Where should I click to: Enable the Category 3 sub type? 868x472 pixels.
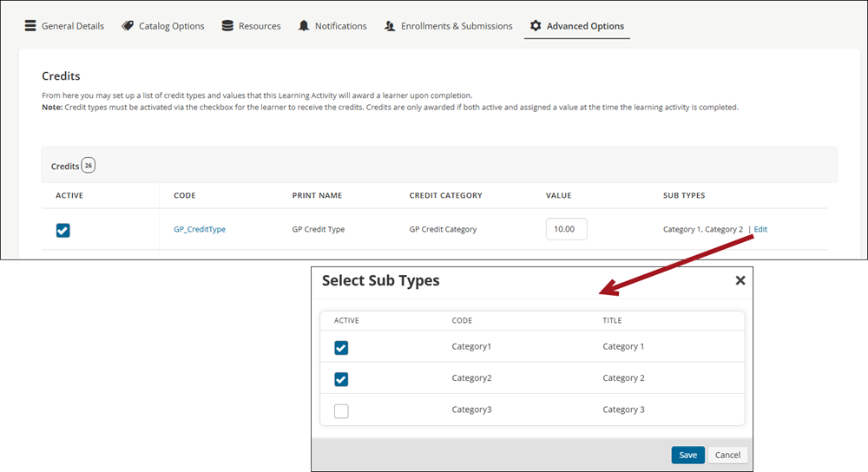click(x=341, y=411)
